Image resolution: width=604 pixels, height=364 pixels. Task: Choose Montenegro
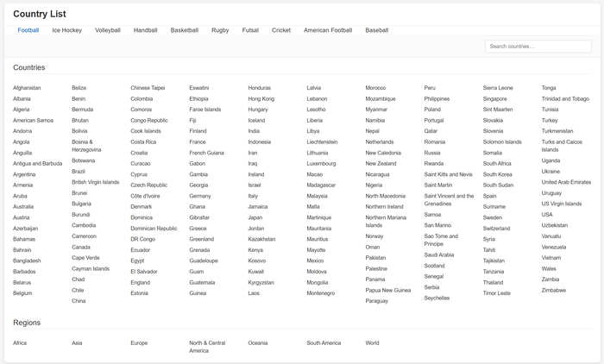pyautogui.click(x=321, y=293)
